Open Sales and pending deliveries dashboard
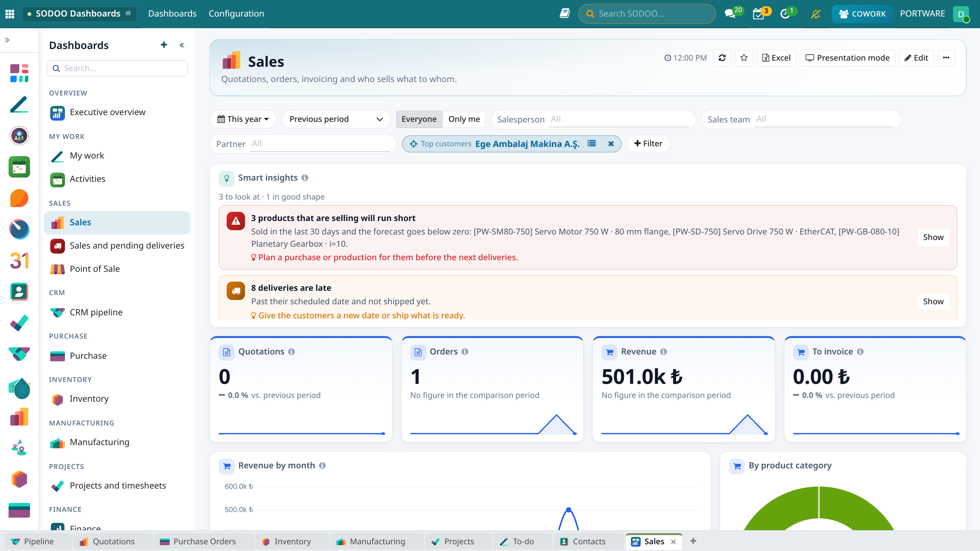Image resolution: width=980 pixels, height=551 pixels. (x=117, y=246)
